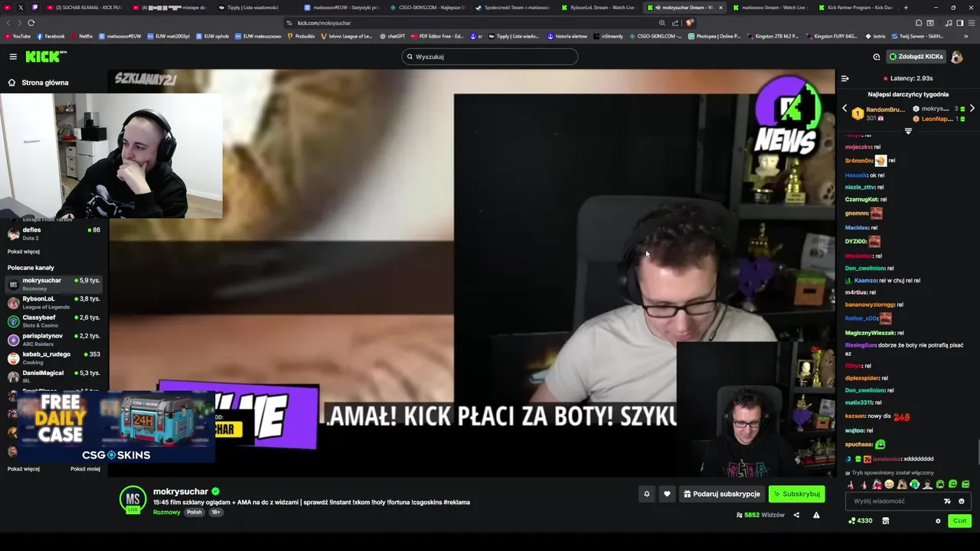Screen dimensions: 980x551
Task: Collapse recommended channels with Pokaż mniej
Action: point(85,469)
